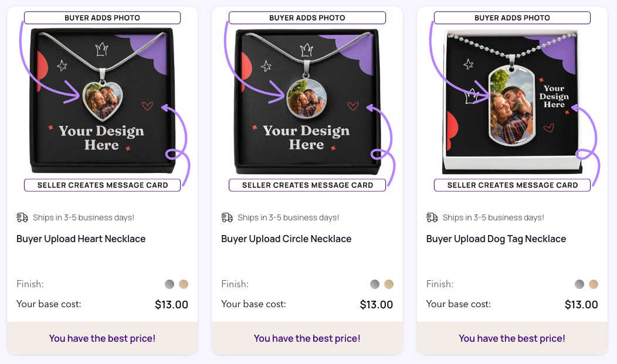Click the best price banner under Dog Tag Necklace

[512, 338]
